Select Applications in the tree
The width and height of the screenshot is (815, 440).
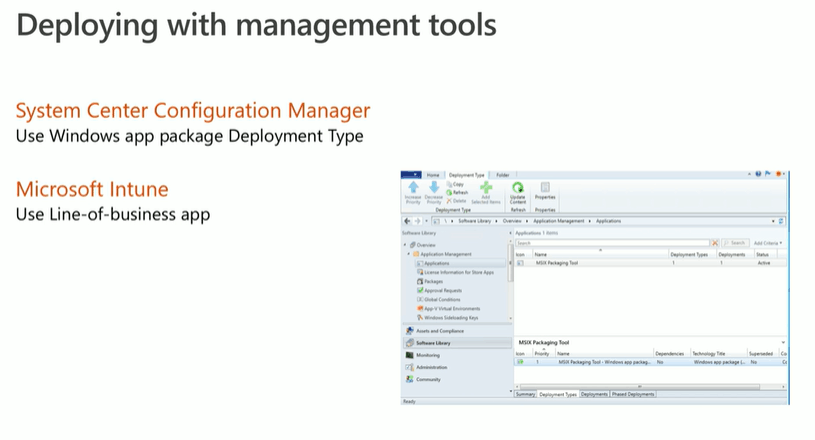pyautogui.click(x=460, y=263)
